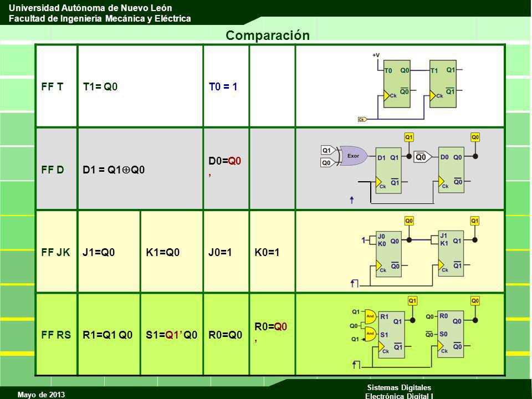The height and width of the screenshot is (399, 532).
Task: Select the FF D row label
Action: [x=53, y=170]
